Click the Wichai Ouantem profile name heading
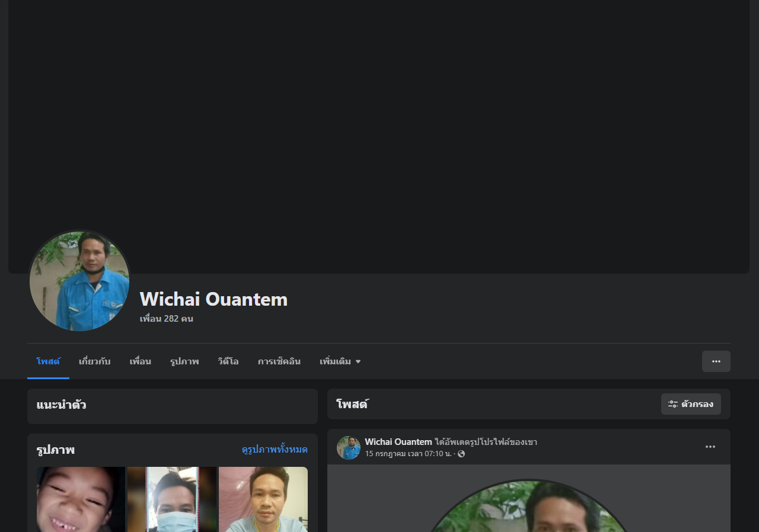 pos(213,299)
